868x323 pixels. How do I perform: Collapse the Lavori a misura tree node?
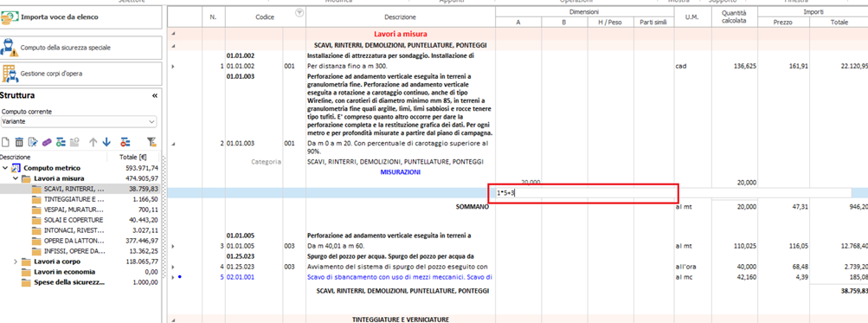[x=15, y=178]
